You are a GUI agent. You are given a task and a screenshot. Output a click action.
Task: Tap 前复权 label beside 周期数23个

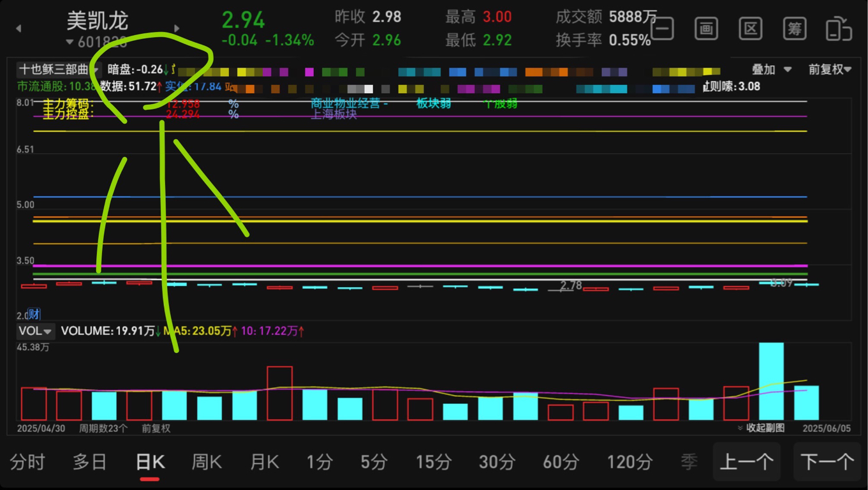pos(156,428)
